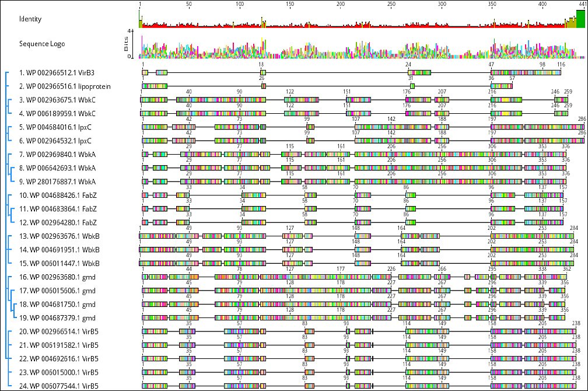This screenshot has height=391, width=588.
Task: Select sequence 2 WP 002966516.1 lipoprotein
Action: (65, 86)
